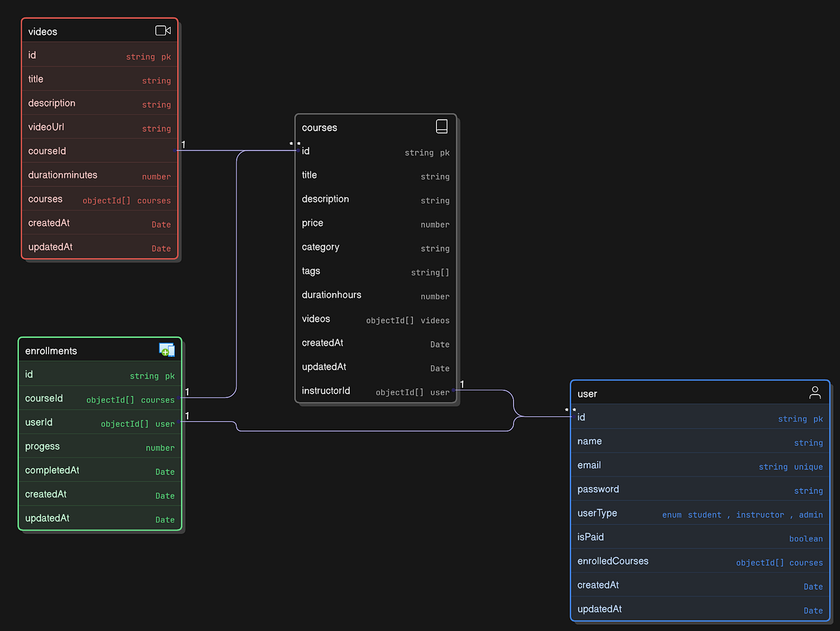Select the tags field in courses table
The width and height of the screenshot is (840, 631).
pos(309,271)
